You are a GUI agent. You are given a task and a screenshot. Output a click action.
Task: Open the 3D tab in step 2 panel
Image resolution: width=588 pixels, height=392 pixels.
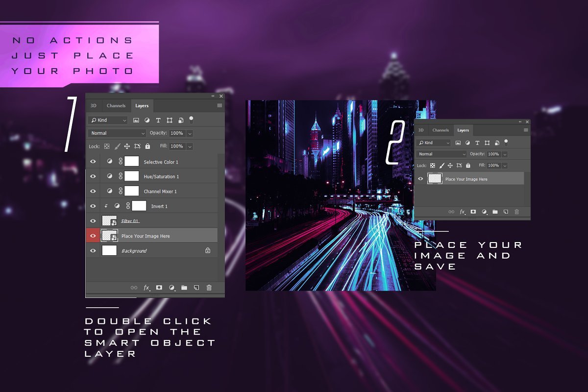point(420,130)
